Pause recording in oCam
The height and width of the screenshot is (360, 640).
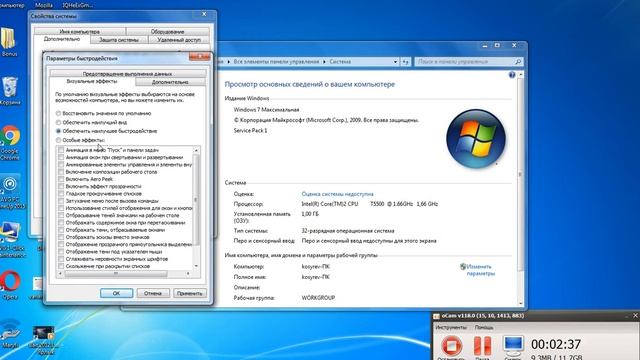(x=482, y=346)
